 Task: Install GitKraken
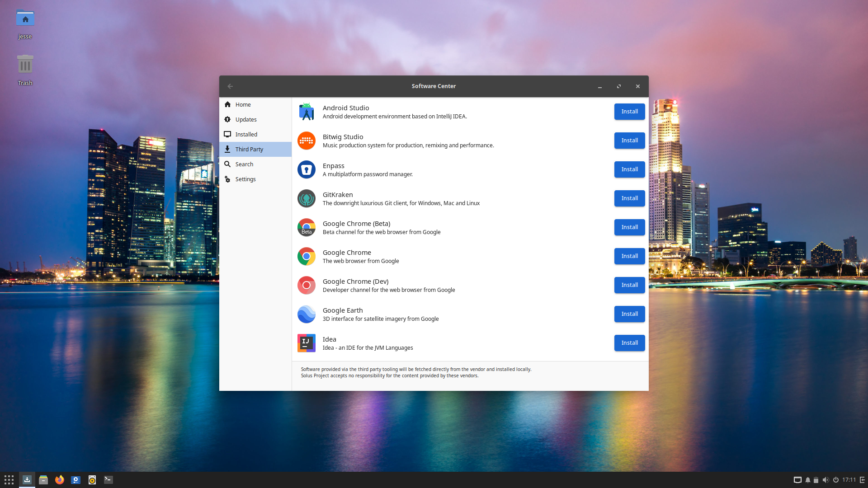point(629,198)
